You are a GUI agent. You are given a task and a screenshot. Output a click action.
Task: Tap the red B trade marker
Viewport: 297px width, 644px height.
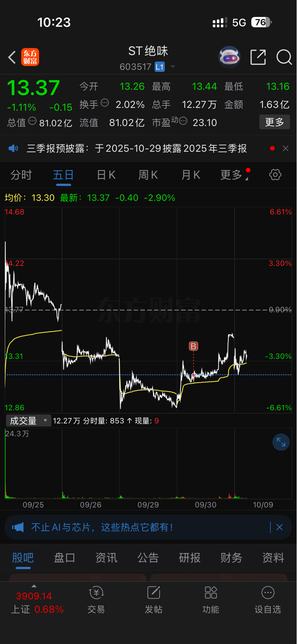193,346
